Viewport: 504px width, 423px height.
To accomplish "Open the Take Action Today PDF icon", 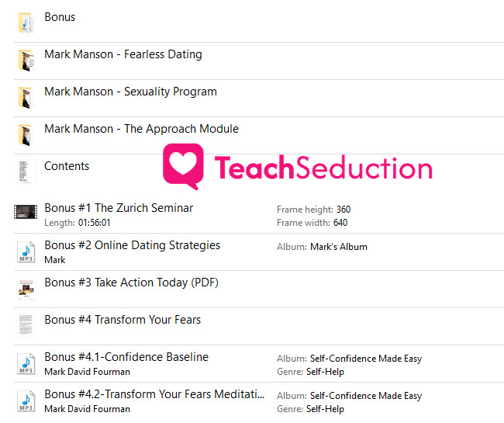I will point(26,289).
